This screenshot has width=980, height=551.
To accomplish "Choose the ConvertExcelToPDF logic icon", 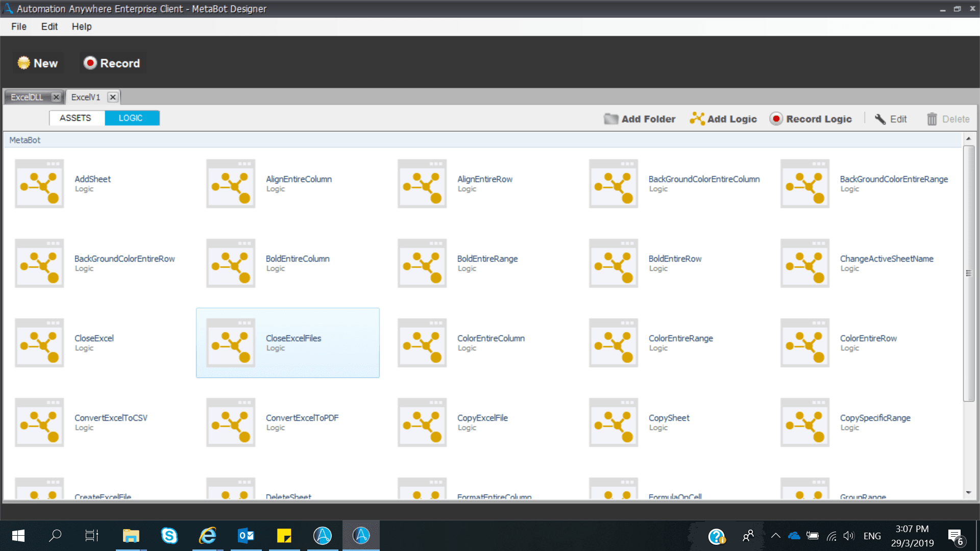I will click(231, 422).
